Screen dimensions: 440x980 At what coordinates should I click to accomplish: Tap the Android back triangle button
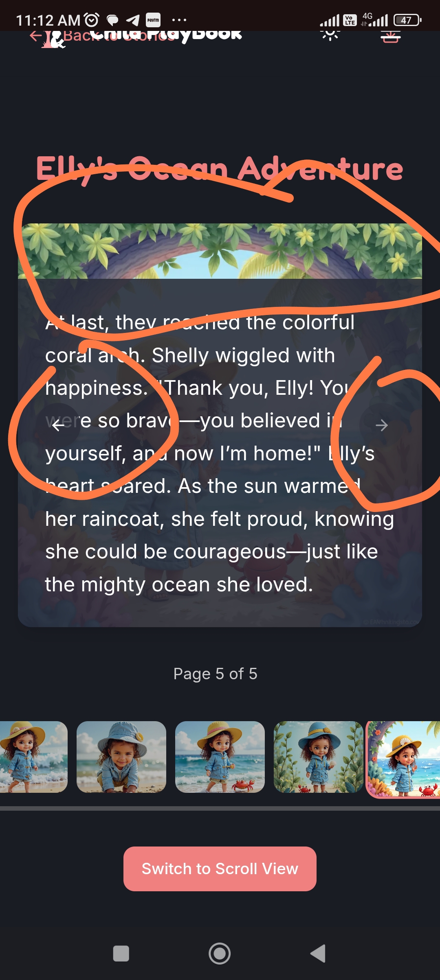[x=318, y=953]
